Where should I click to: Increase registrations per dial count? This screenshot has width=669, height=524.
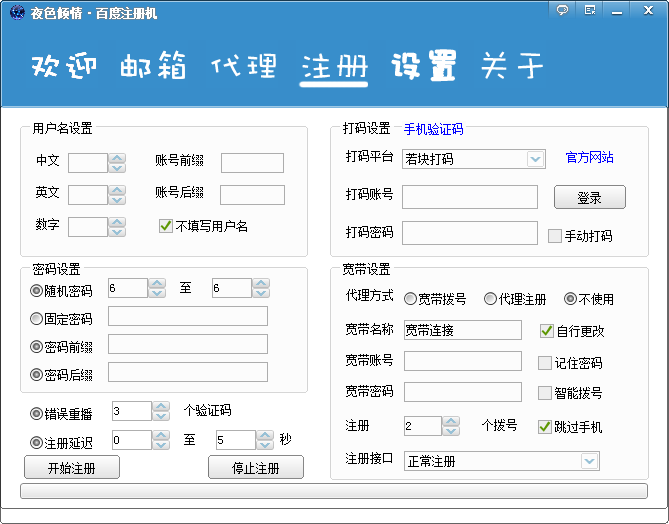click(x=451, y=422)
